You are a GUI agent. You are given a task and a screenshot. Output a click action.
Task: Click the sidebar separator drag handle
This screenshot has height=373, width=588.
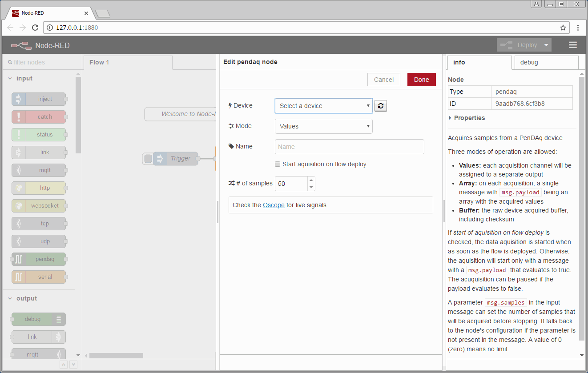tap(444, 211)
